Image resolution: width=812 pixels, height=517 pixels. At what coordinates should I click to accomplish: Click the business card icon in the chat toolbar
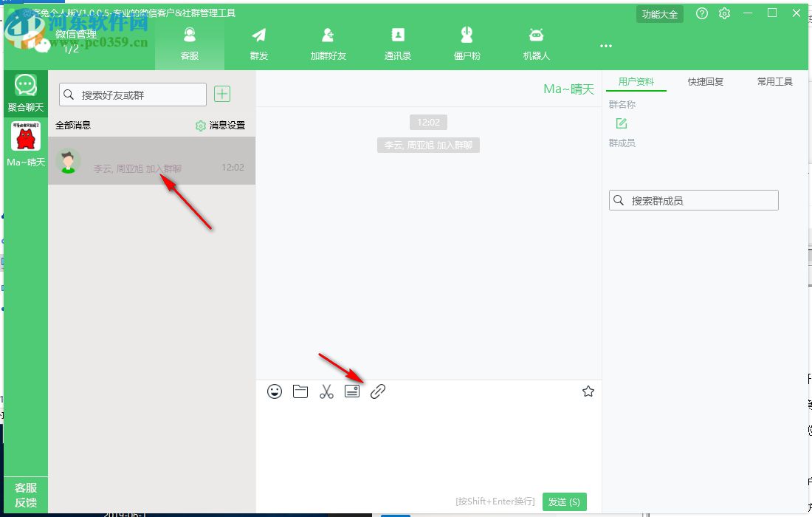point(352,391)
